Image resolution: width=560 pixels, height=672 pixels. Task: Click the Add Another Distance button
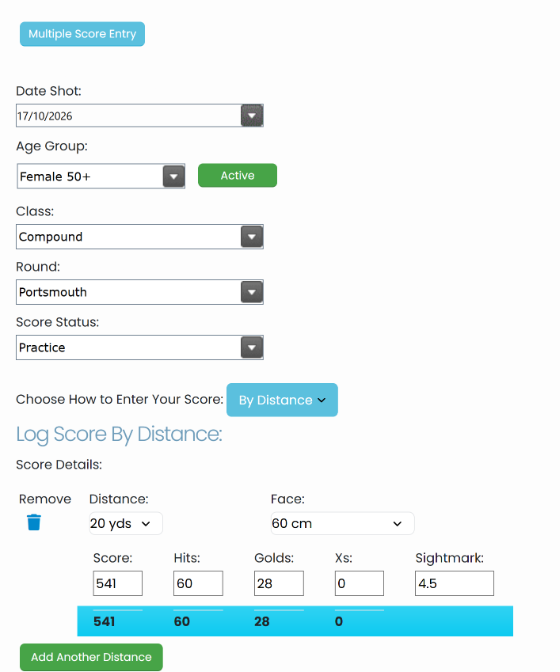point(91,657)
